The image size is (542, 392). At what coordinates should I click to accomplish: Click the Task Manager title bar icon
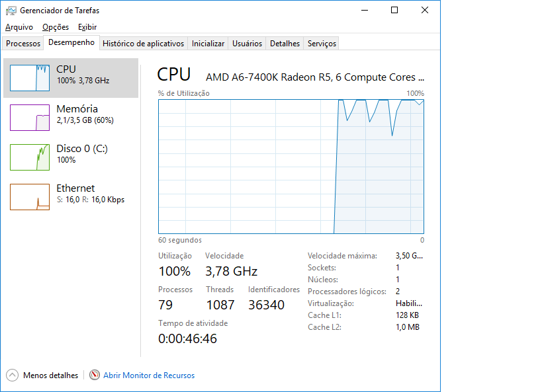(x=11, y=11)
